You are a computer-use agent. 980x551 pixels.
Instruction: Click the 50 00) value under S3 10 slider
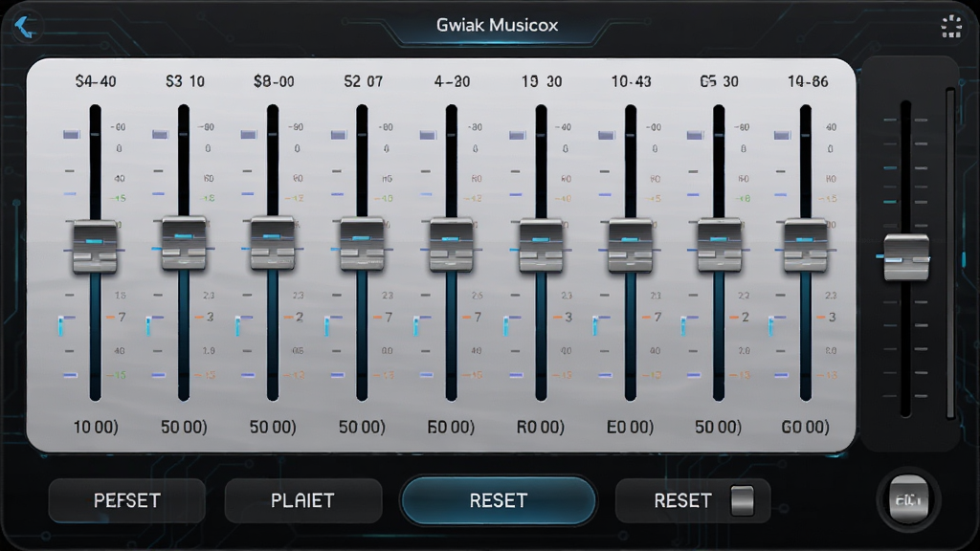click(184, 428)
